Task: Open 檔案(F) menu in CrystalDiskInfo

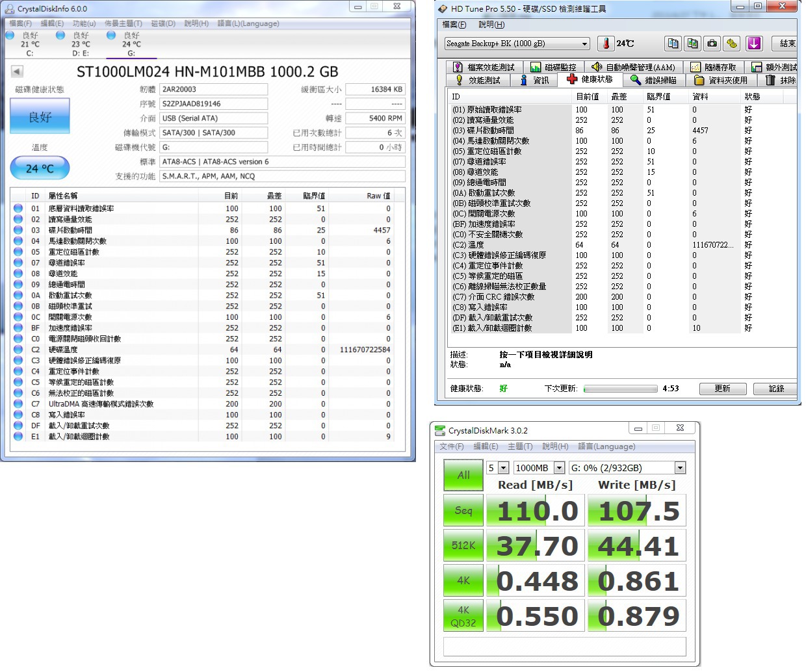Action: [x=20, y=23]
